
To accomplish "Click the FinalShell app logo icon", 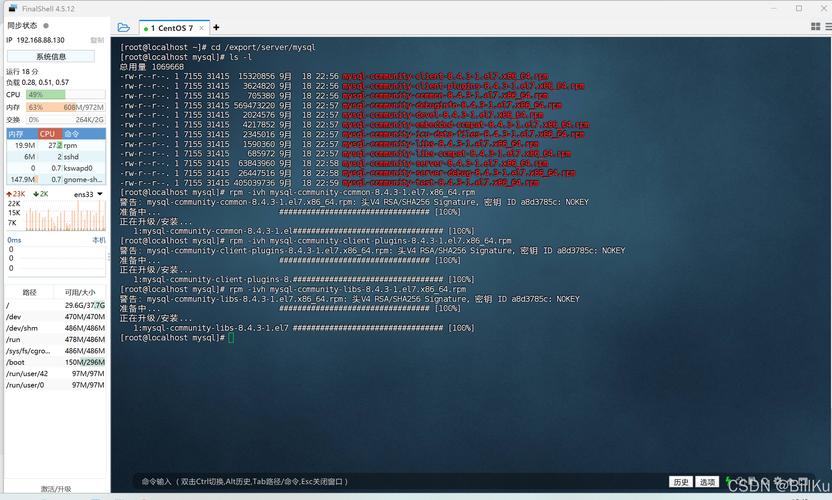I will (x=11, y=8).
